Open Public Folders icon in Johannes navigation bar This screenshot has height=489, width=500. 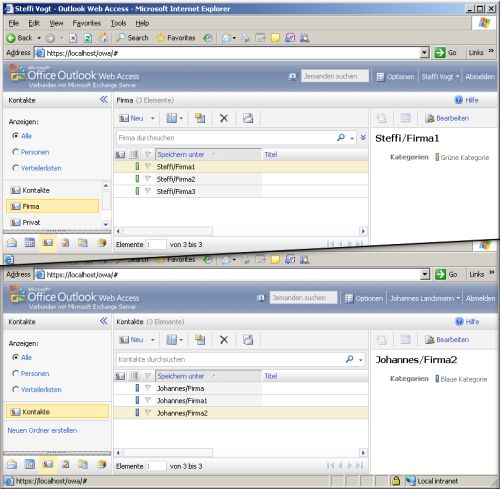coord(101,464)
